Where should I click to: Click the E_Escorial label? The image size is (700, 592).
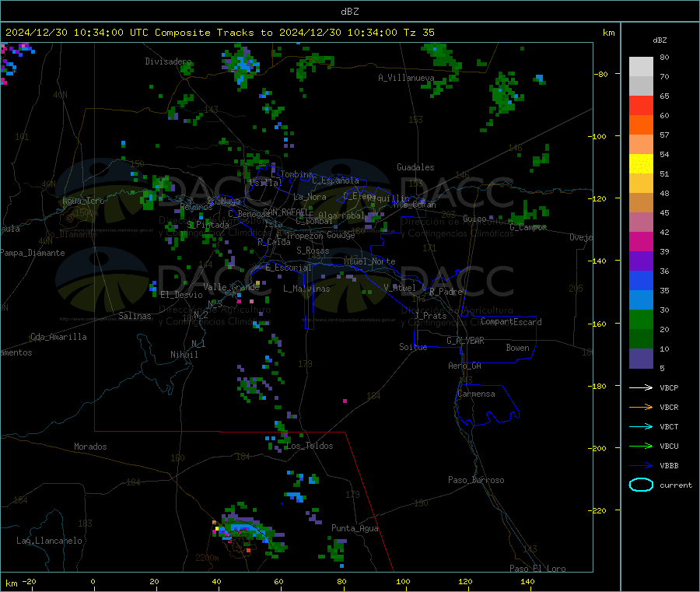289,268
